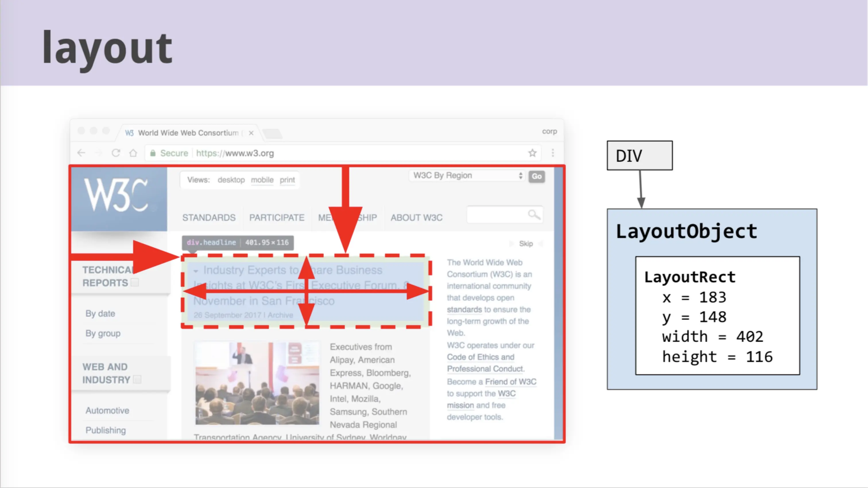
Task: Switch to the desktop view link
Action: [x=231, y=180]
